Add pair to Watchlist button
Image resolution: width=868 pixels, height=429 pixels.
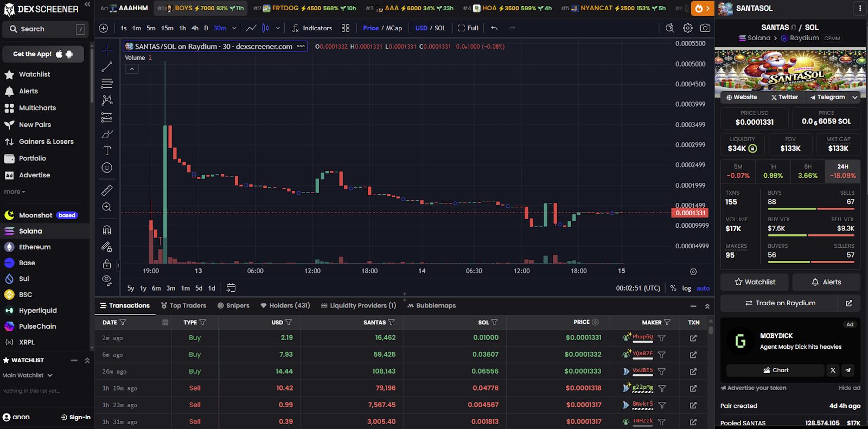click(755, 282)
